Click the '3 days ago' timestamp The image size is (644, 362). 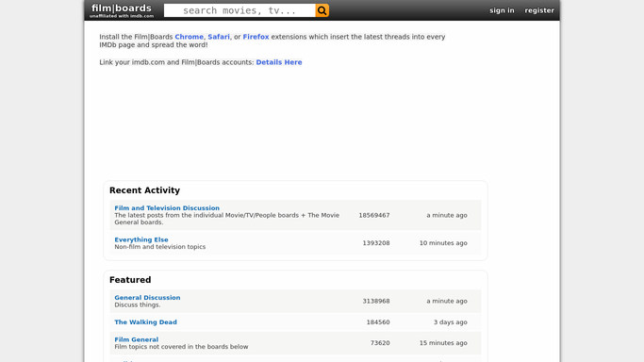(451, 322)
